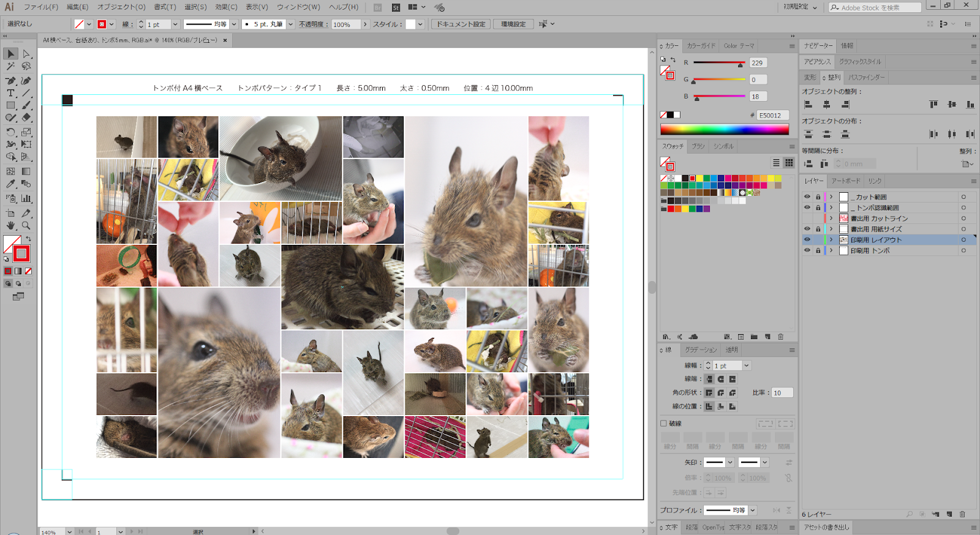Choose round cap in stroke panel
The image size is (980, 535).
click(x=721, y=379)
